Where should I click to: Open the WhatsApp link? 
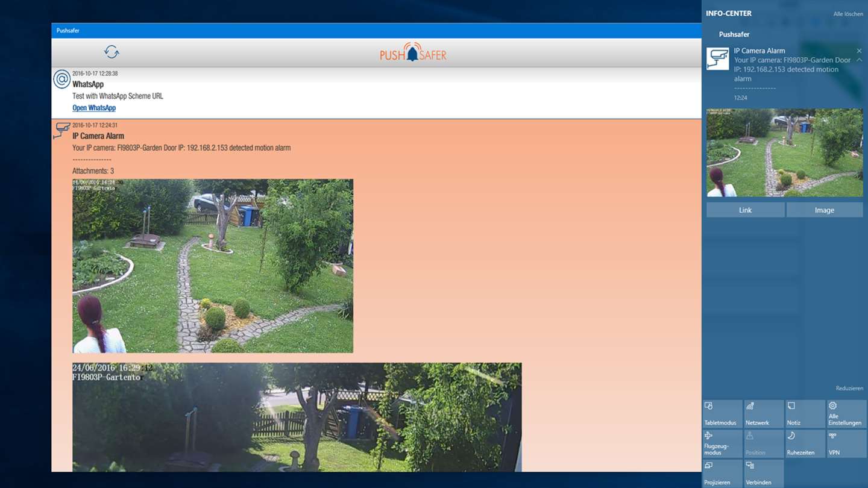point(94,108)
